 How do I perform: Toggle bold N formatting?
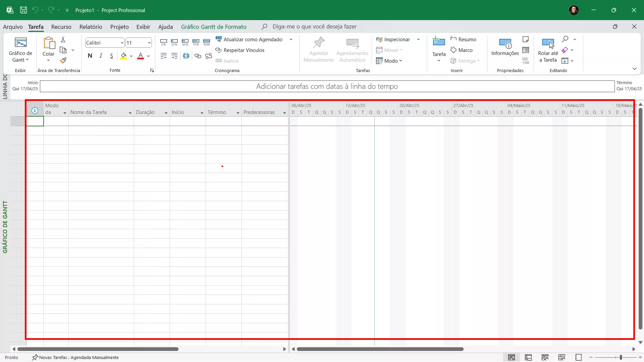pos(90,56)
